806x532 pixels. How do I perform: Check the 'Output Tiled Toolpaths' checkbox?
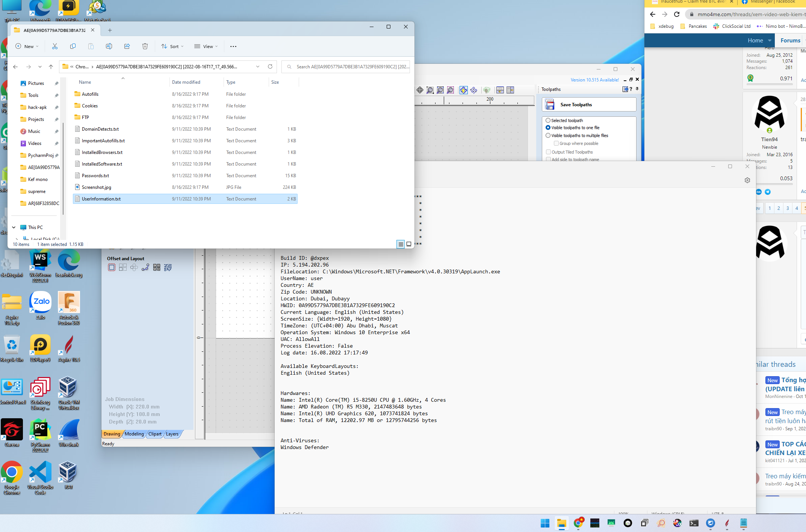pos(548,152)
